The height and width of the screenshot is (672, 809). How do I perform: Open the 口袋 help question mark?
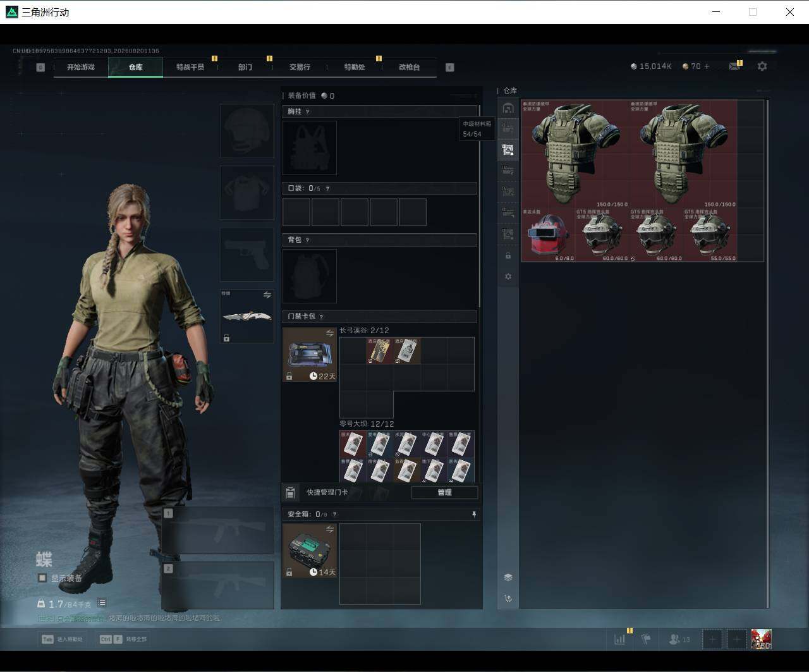point(327,188)
